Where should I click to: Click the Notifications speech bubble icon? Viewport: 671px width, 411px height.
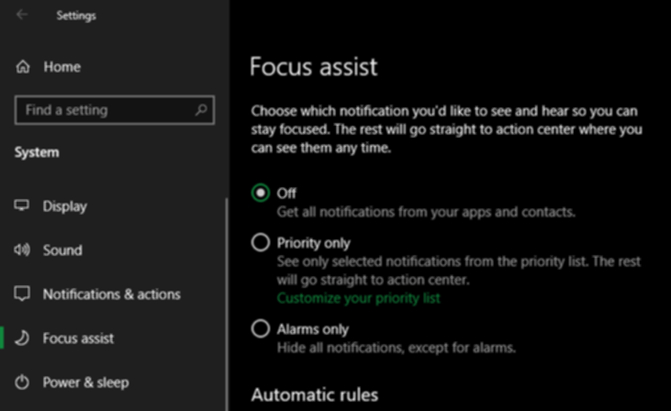point(22,294)
